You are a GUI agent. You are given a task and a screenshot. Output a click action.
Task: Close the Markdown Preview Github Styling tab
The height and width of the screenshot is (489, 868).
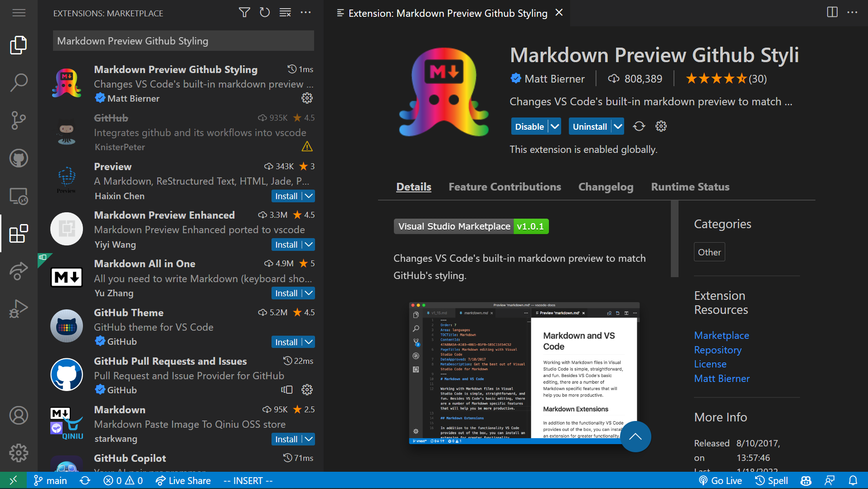(559, 13)
